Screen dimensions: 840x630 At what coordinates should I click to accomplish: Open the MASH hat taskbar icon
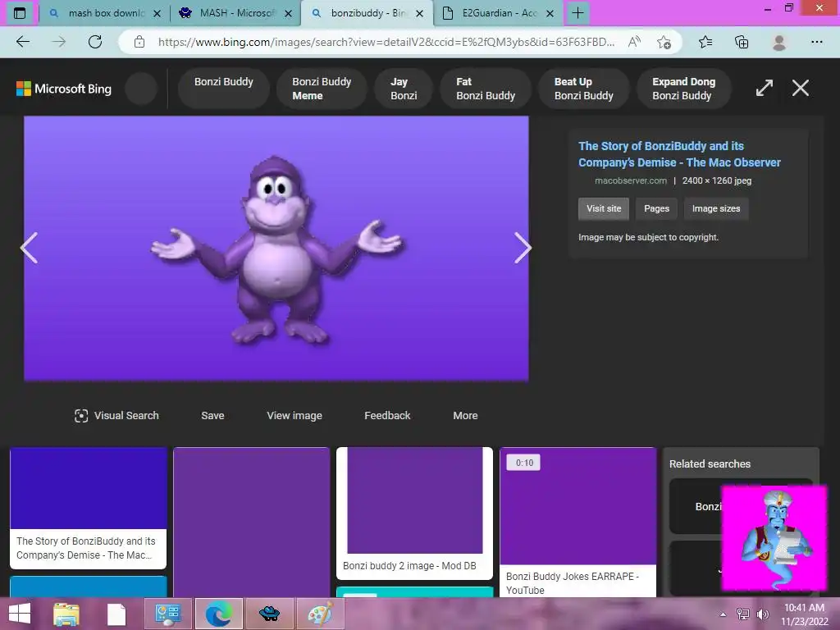[269, 614]
